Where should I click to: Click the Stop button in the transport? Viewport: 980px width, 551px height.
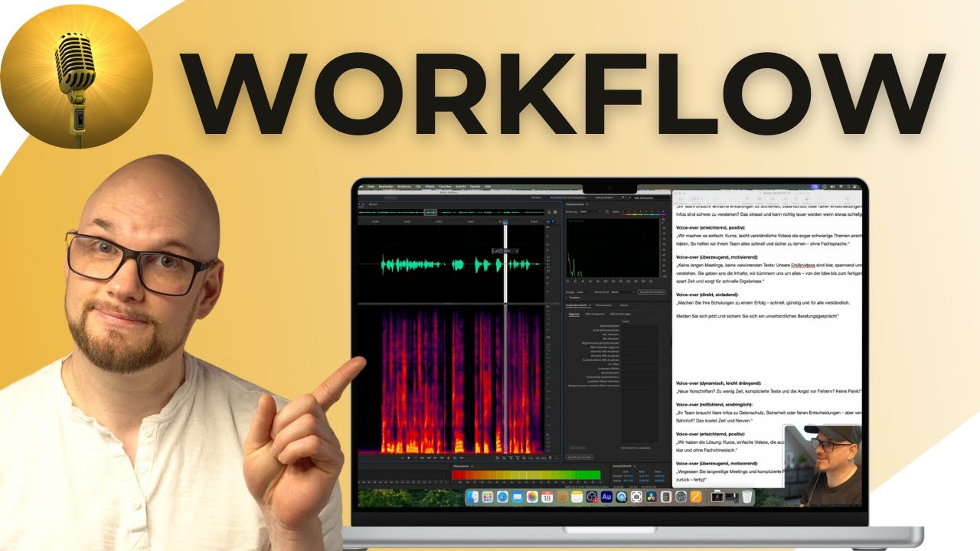click(x=402, y=458)
